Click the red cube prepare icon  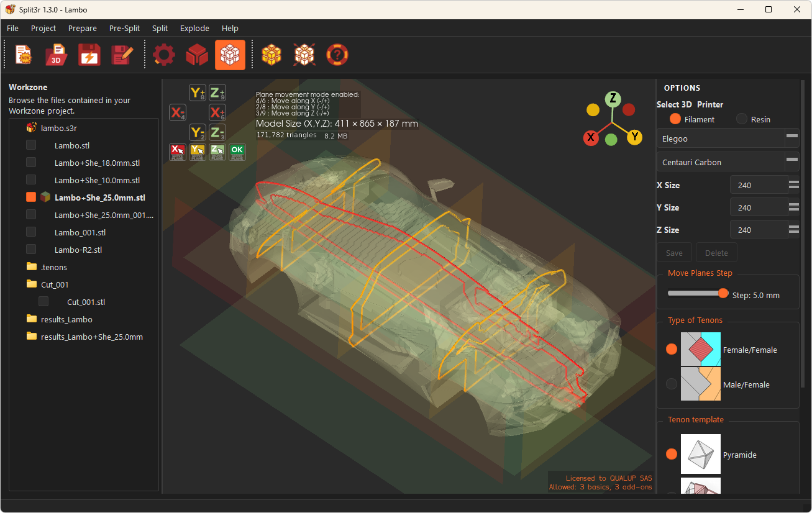click(197, 55)
